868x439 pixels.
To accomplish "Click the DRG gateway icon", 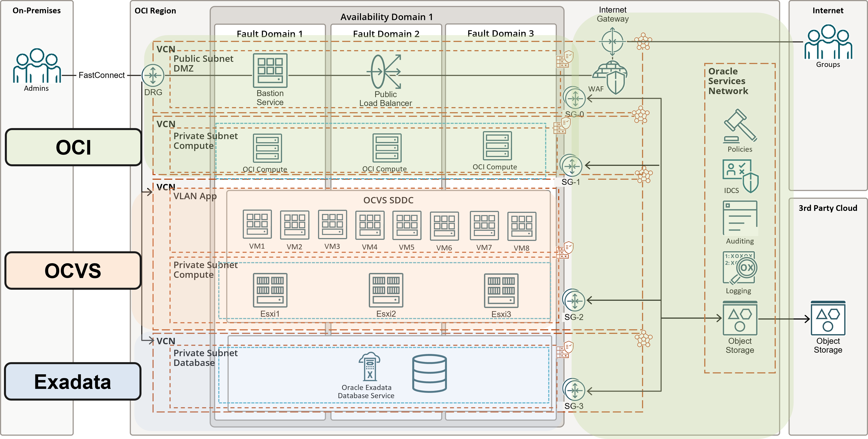I will coord(153,75).
